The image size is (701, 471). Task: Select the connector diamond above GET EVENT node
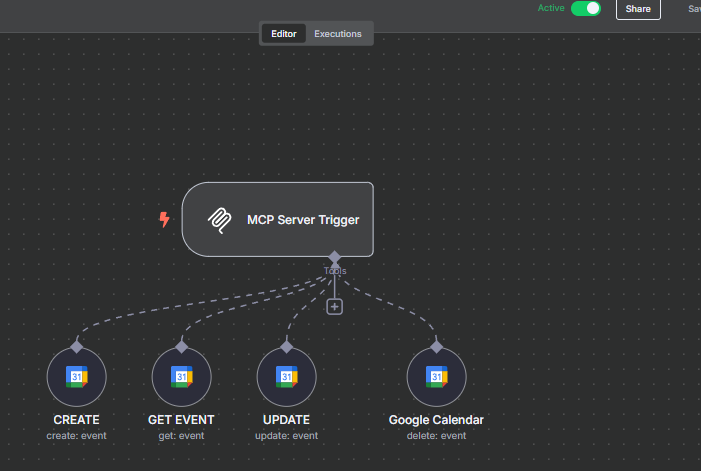tap(182, 347)
